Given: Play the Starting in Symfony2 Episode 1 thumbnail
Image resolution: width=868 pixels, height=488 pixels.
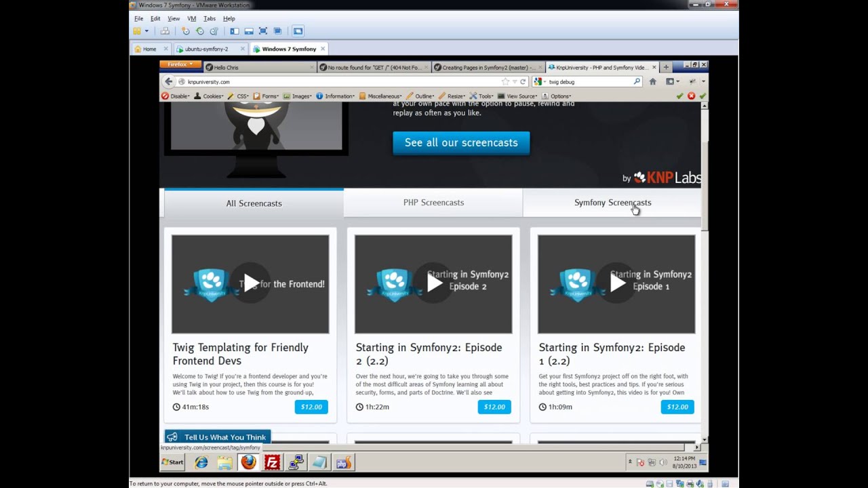Looking at the screenshot, I should coord(616,284).
